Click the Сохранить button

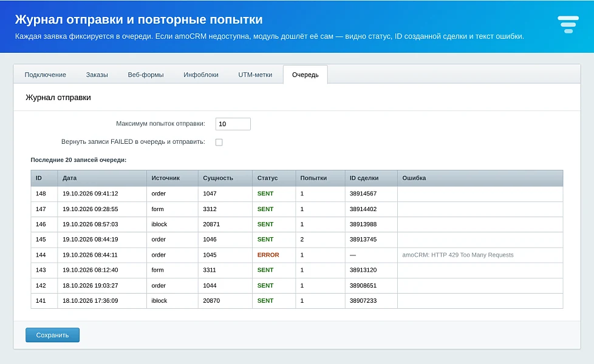[52, 335]
